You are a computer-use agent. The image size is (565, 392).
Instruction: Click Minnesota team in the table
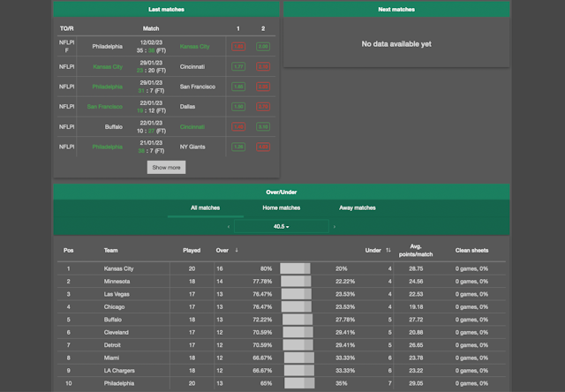pyautogui.click(x=117, y=282)
